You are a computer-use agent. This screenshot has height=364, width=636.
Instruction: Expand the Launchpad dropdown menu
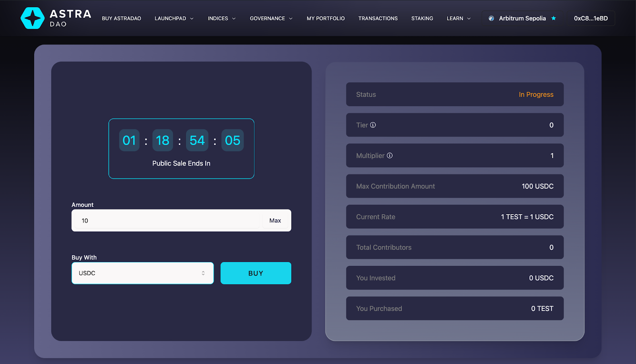(174, 18)
